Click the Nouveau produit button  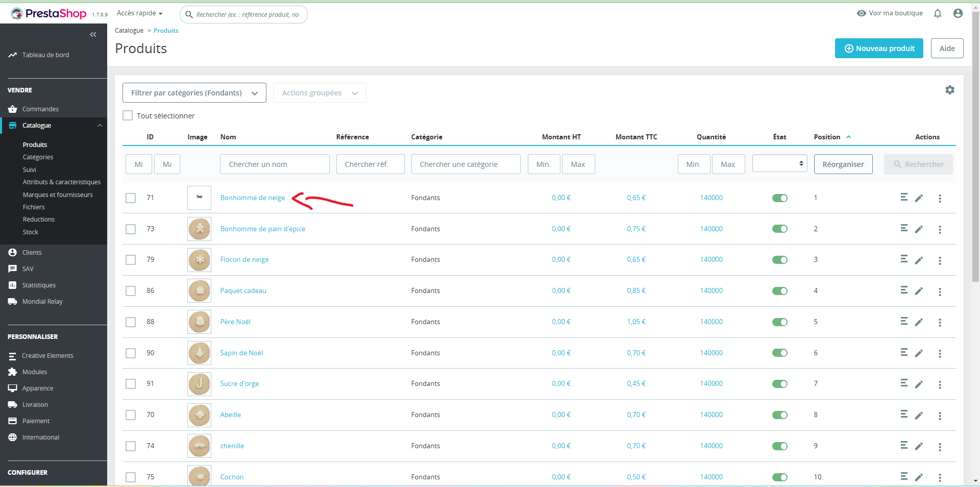tap(879, 48)
